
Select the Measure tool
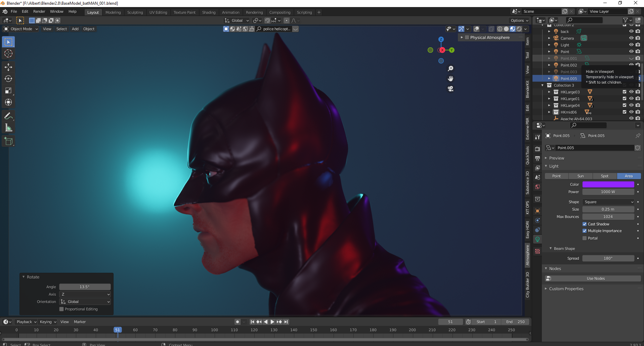[x=8, y=128]
